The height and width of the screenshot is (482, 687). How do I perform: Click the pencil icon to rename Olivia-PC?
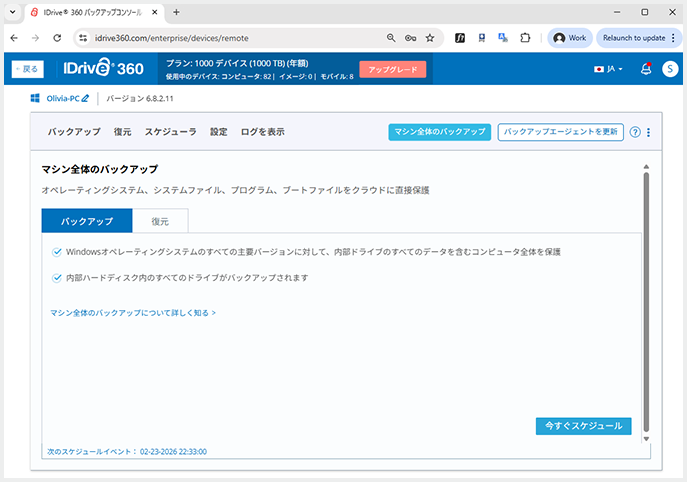(85, 98)
